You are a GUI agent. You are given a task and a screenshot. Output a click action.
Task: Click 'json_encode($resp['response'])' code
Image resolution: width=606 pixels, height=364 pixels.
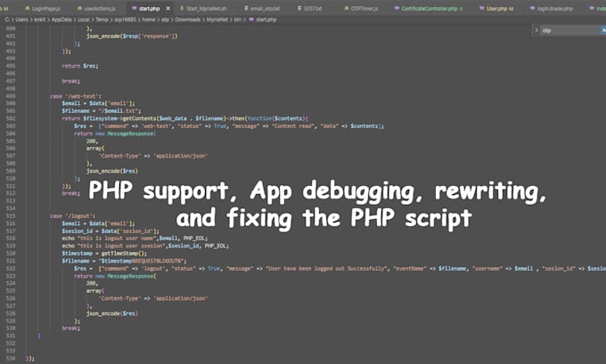[132, 36]
